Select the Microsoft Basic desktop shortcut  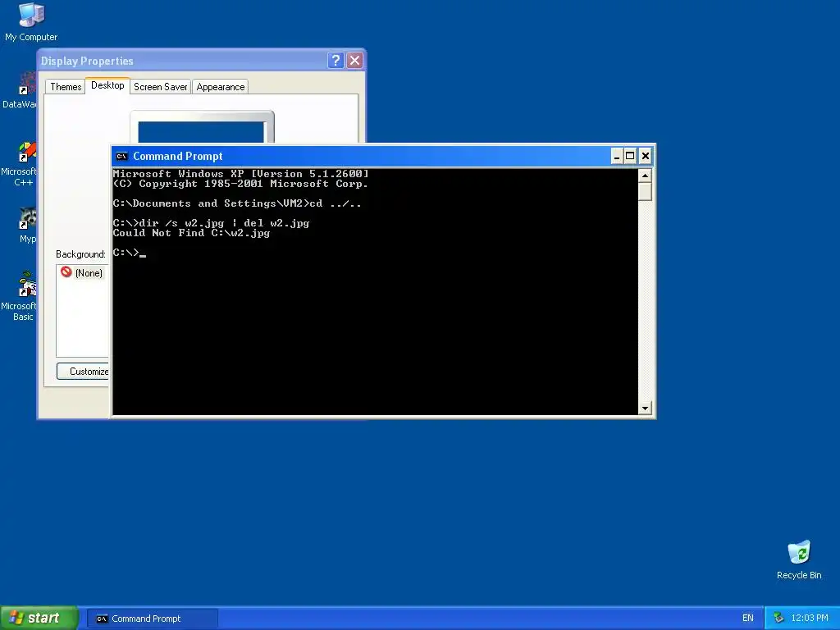pyautogui.click(x=19, y=296)
